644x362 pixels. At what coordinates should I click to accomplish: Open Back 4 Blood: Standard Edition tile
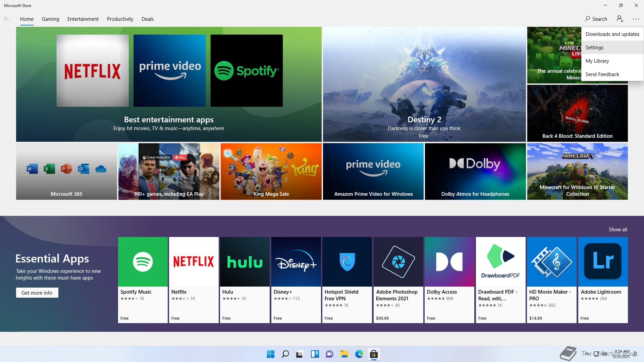click(577, 113)
